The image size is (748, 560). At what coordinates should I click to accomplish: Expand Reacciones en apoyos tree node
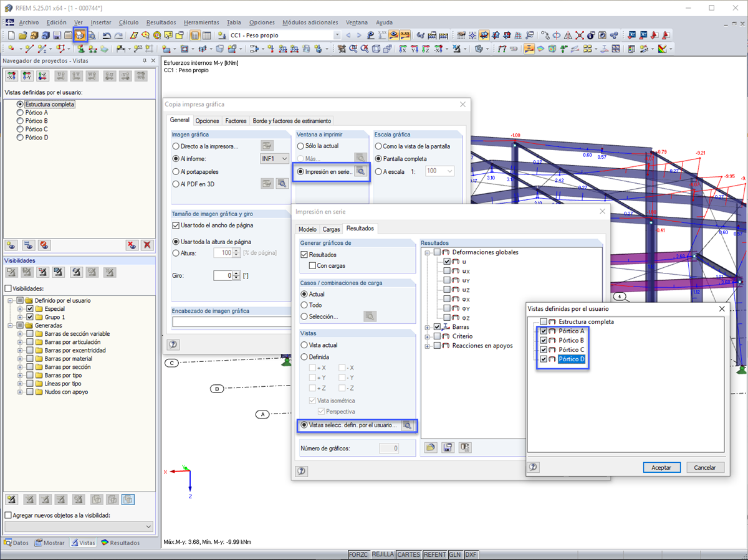tap(428, 346)
